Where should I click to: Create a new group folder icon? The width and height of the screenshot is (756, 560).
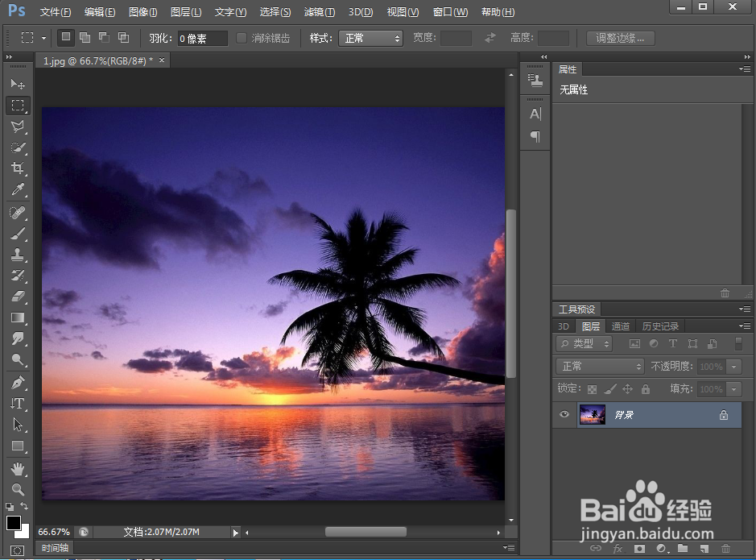[683, 549]
